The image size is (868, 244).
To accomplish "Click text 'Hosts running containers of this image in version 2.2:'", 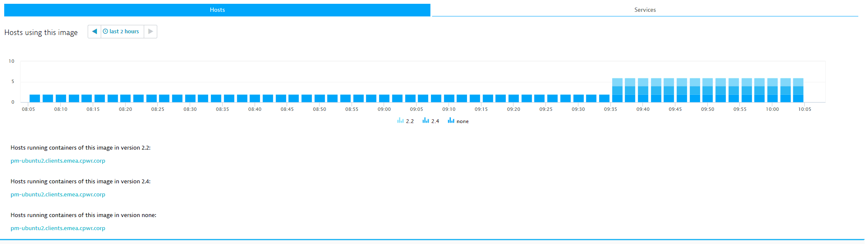I will (81, 147).
